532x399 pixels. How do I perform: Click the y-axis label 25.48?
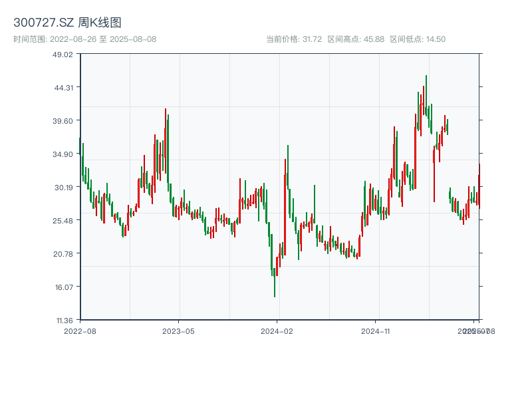63,221
